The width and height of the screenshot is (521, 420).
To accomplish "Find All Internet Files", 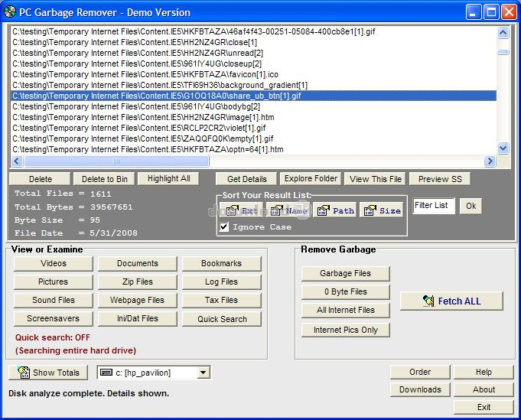I will [x=346, y=310].
